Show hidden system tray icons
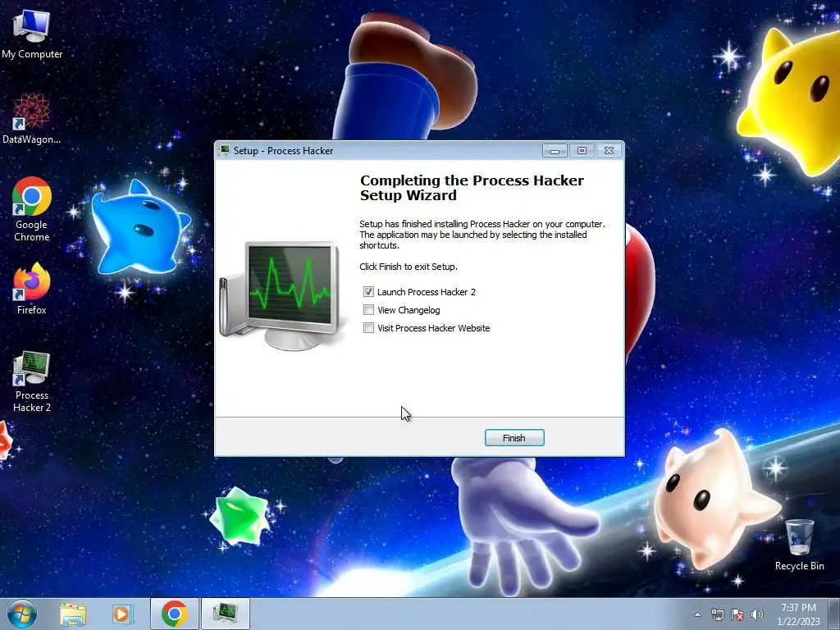Screen dimensions: 840x630 [697, 614]
